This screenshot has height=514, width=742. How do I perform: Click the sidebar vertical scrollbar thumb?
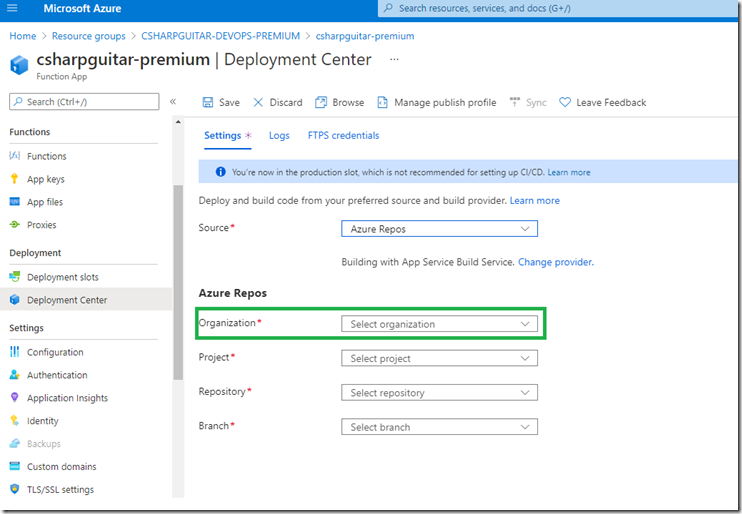(x=178, y=283)
